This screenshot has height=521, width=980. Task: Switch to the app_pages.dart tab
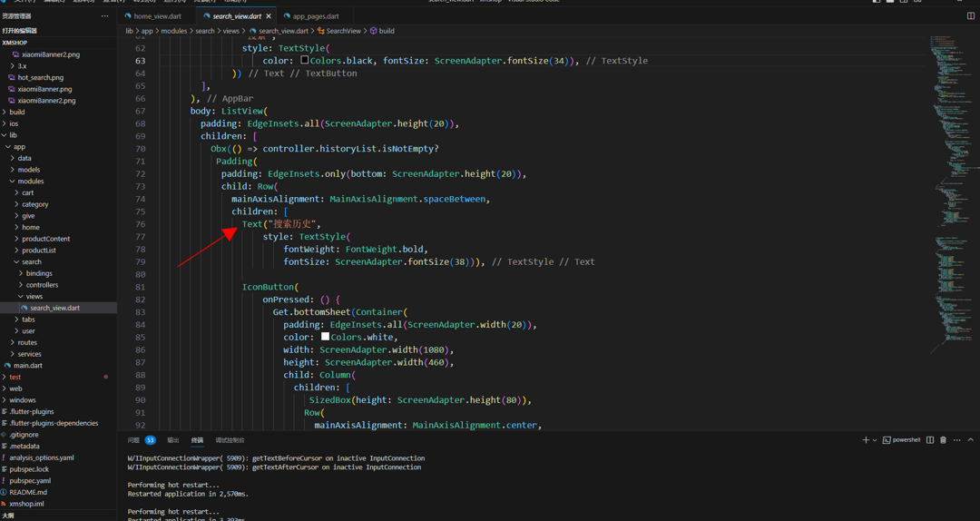(315, 16)
